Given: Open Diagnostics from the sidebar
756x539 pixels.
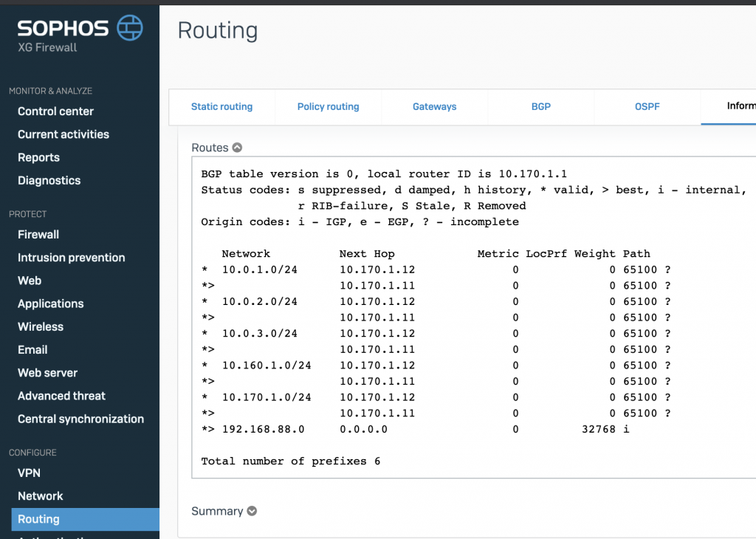Looking at the screenshot, I should tap(49, 181).
